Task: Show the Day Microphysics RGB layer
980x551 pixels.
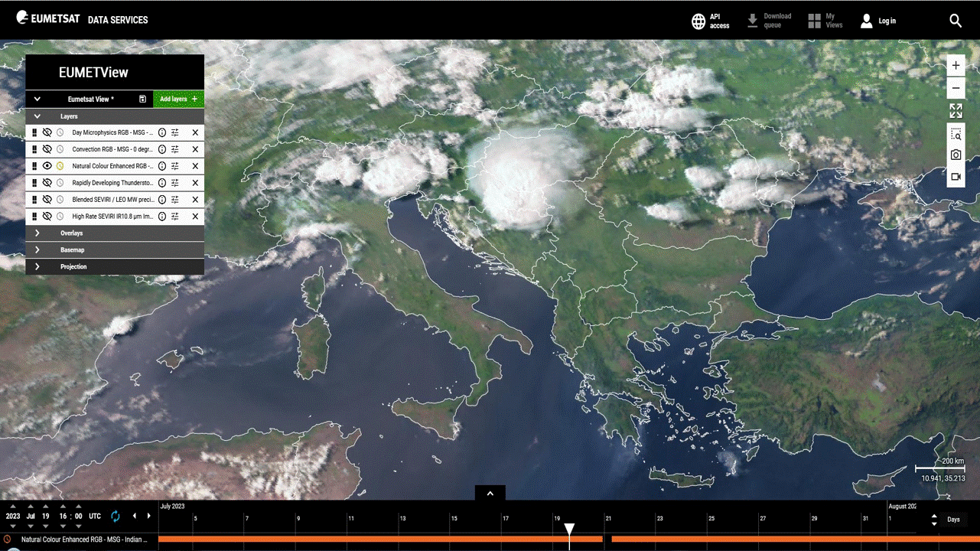Action: (47, 132)
